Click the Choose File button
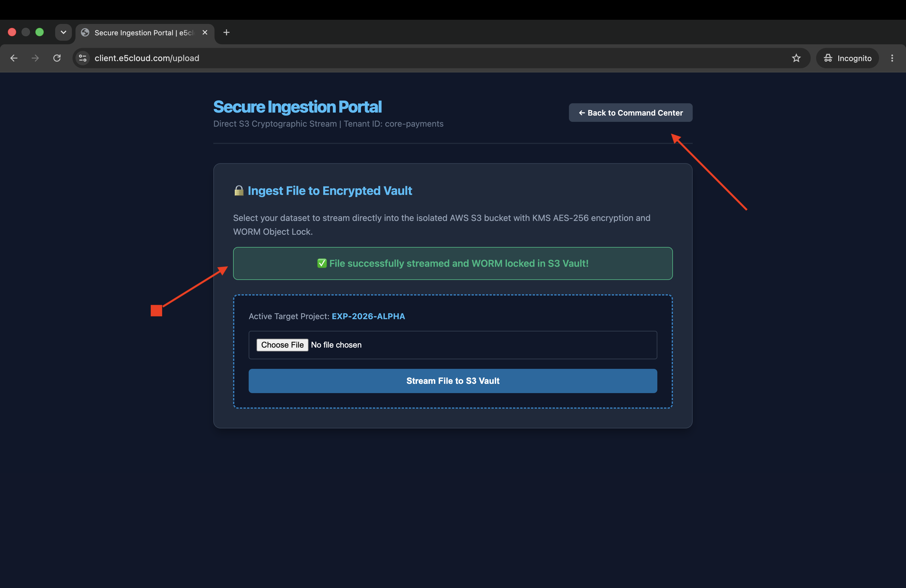The width and height of the screenshot is (906, 588). (282, 345)
